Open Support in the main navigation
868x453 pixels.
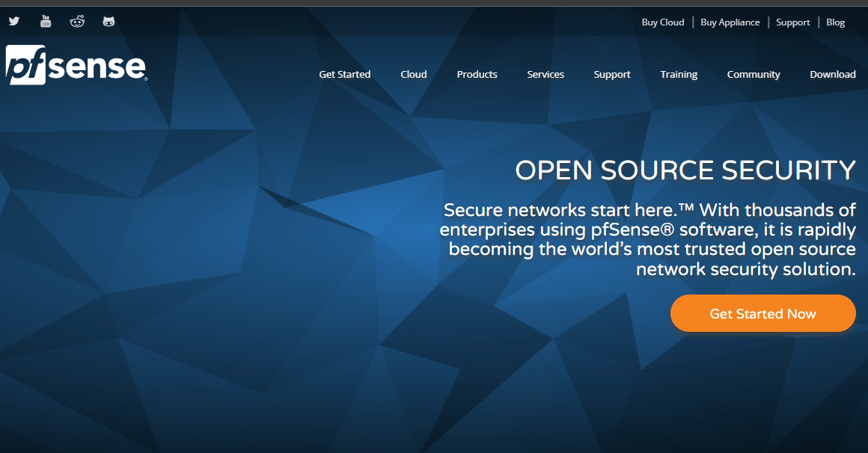point(611,74)
